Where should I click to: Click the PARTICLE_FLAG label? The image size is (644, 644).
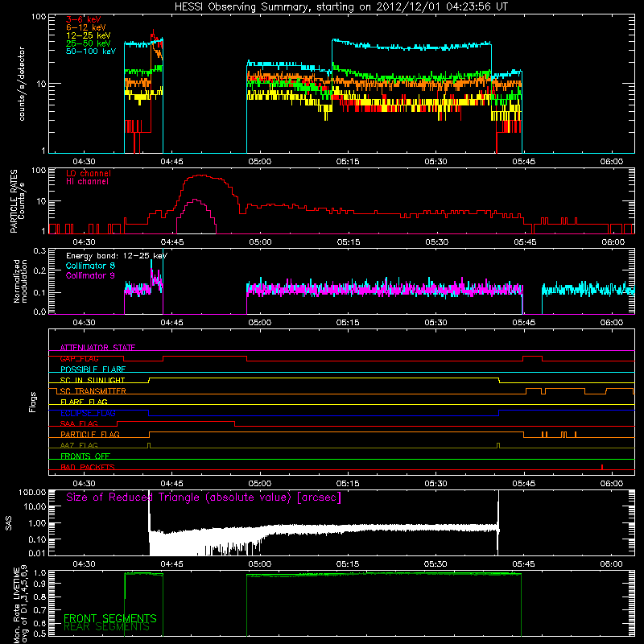(90, 435)
